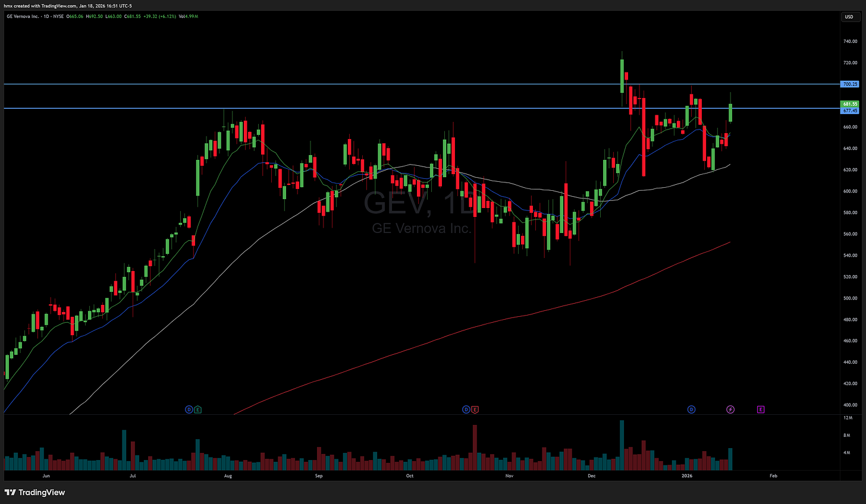Click the Dec label on time axis
Viewport: 866px width, 504px height.
coord(591,476)
